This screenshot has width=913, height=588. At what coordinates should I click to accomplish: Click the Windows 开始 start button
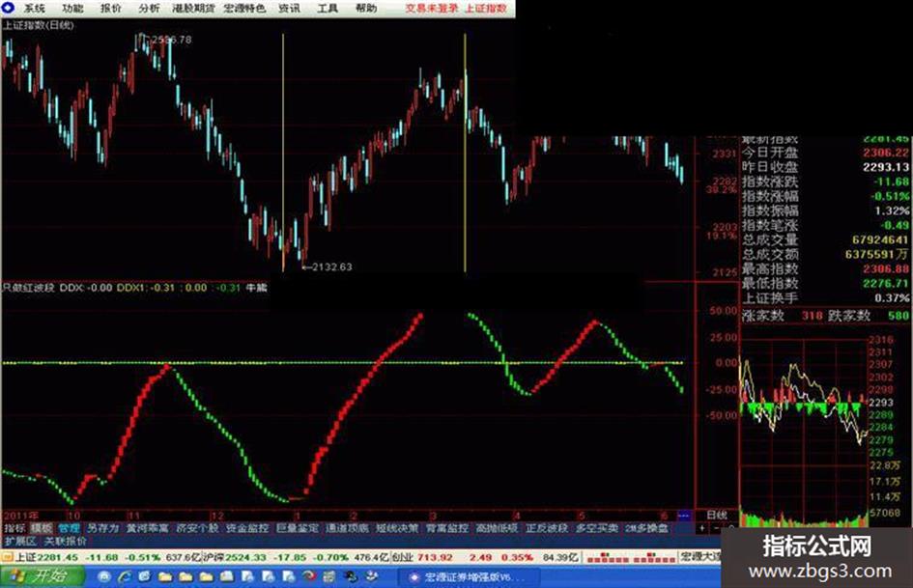tap(42, 577)
